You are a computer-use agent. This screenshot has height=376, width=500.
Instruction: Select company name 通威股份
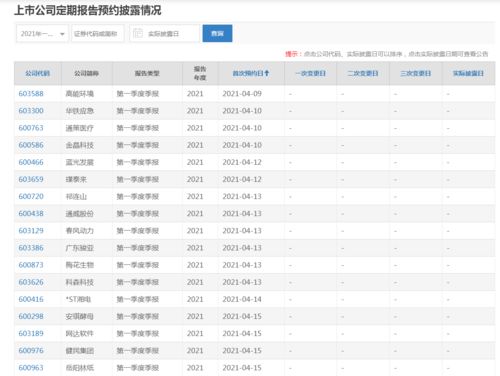click(x=79, y=214)
